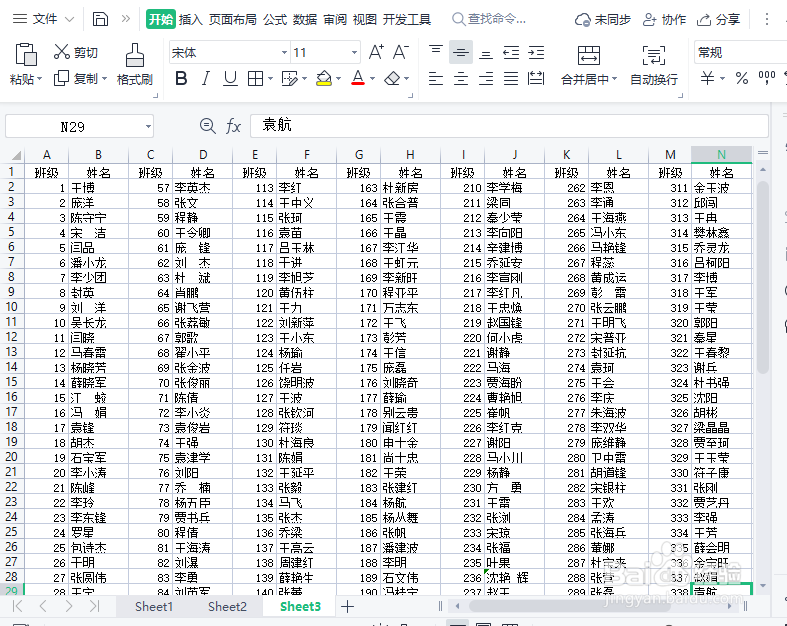Apply the Percent style icon

(741, 78)
